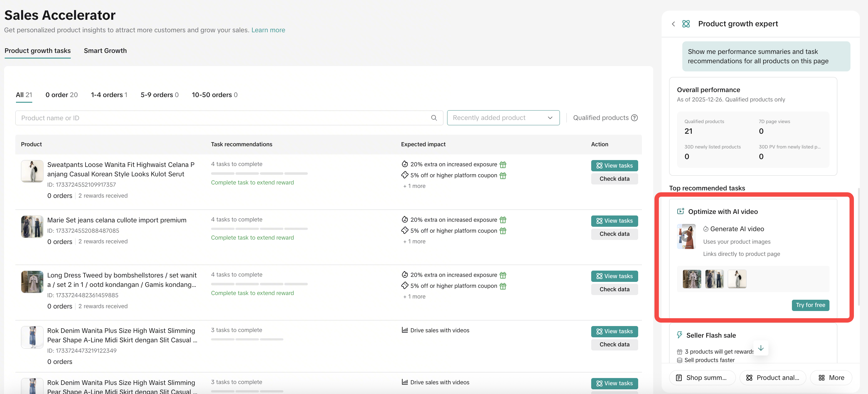Expand '+ 1 more' for Long Dress Tweed
The image size is (868, 394).
(414, 297)
